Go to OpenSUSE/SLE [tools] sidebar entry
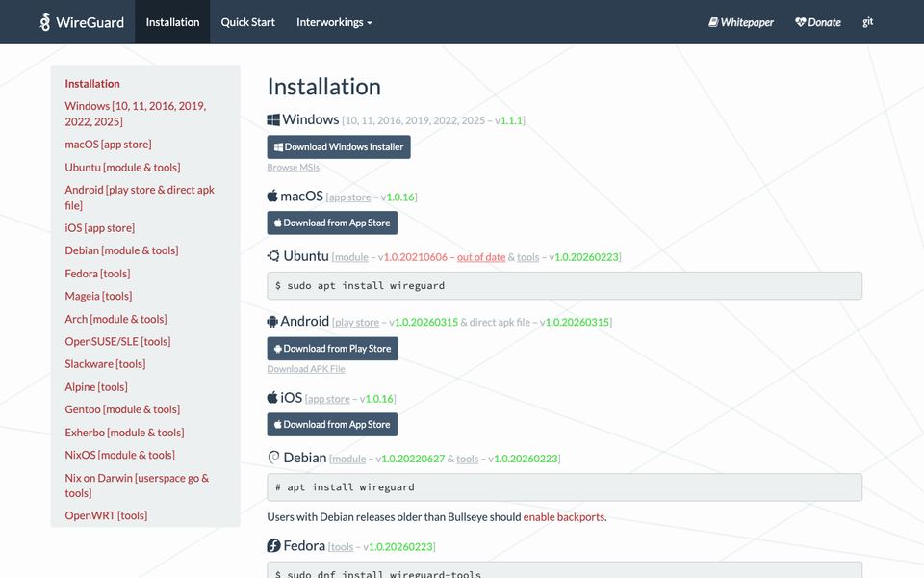924x578 pixels. tap(117, 341)
